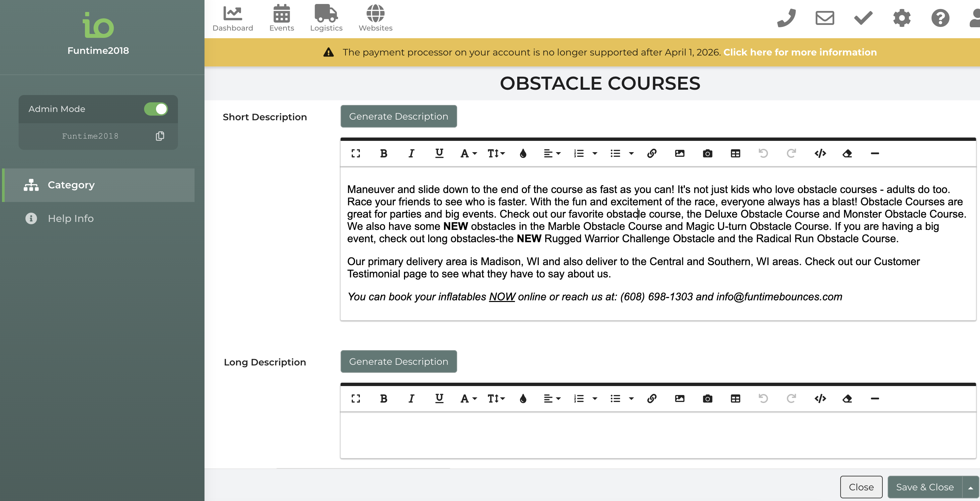The height and width of the screenshot is (501, 980).
Task: Insert link in Short Description editor
Action: tap(652, 153)
